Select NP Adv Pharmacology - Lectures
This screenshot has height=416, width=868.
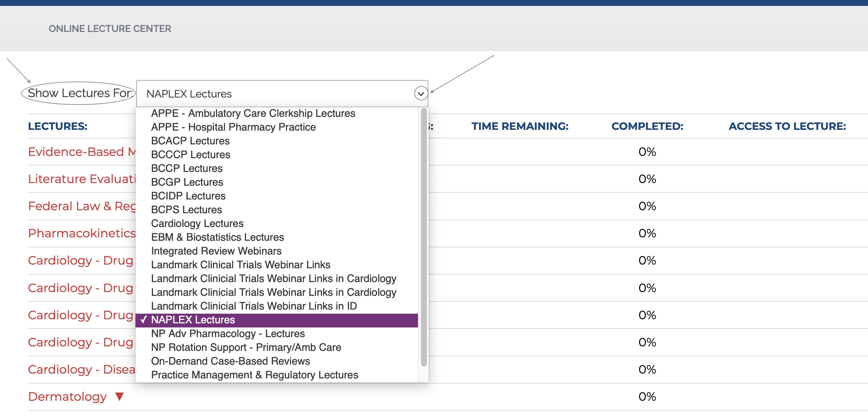coord(277,333)
